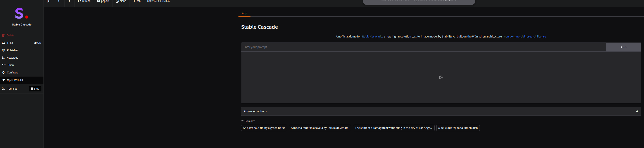644x148 pixels.
Task: Clone the current view
Action: 121,1
